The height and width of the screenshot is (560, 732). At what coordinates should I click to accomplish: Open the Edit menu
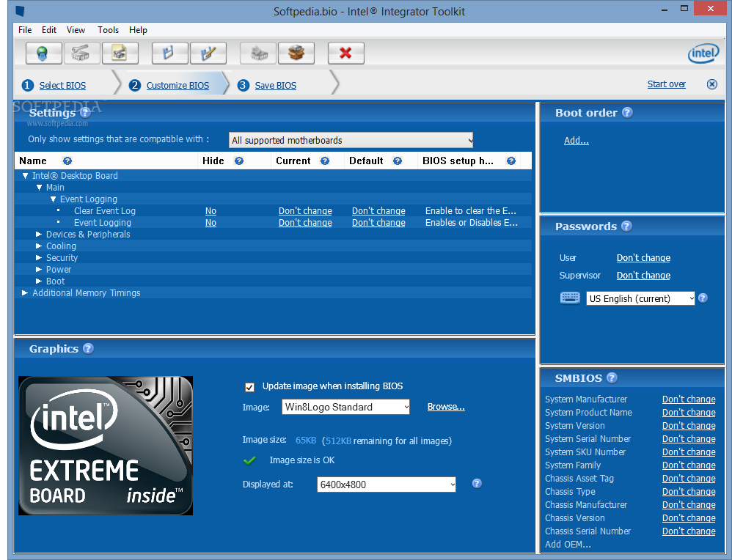pyautogui.click(x=49, y=30)
